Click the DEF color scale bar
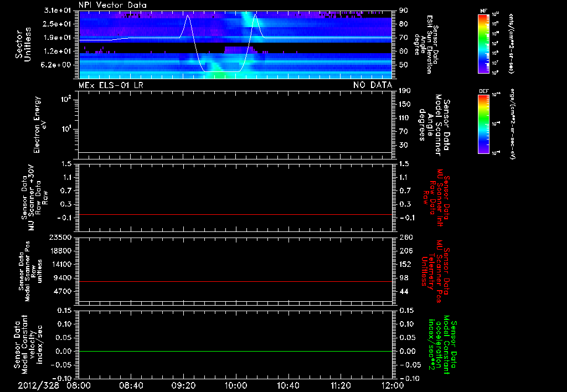This screenshot has height=392, width=567. pos(484,124)
